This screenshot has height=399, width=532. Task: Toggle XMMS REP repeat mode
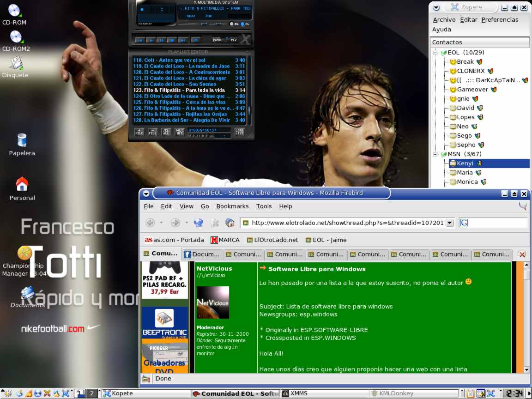(x=233, y=40)
